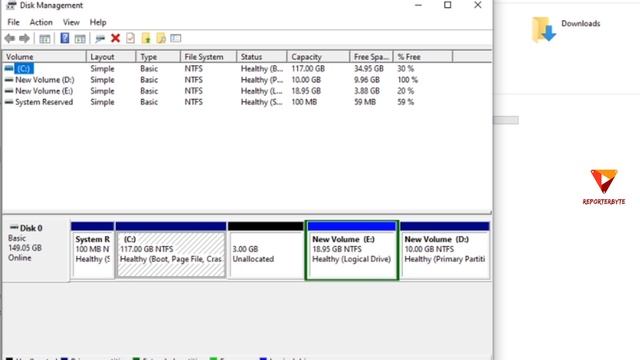Viewport: 640px width, 360px height.
Task: Select System Reserved in the volume list
Action: 44,102
